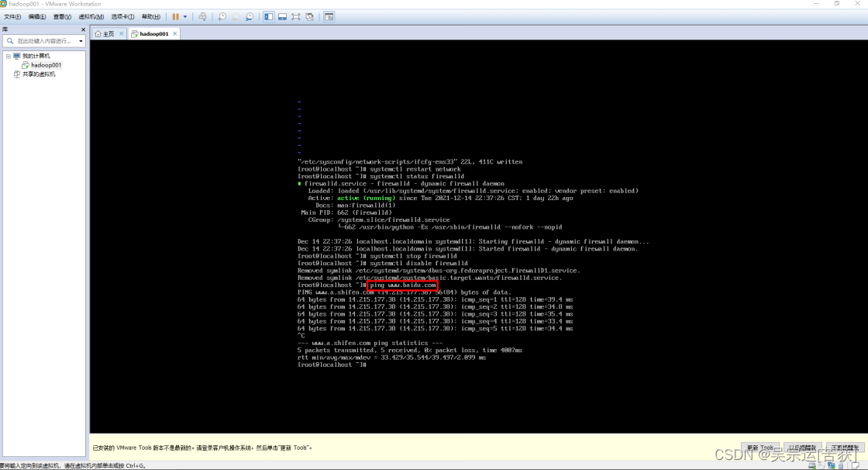Click the 'systemctl restart network' command line
The height and width of the screenshot is (470, 868).
click(379, 169)
